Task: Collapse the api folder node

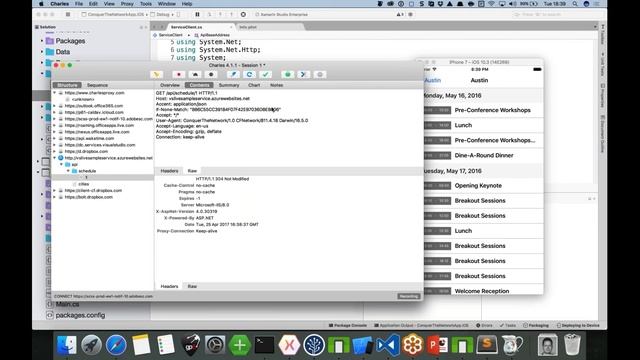Action: (62, 164)
